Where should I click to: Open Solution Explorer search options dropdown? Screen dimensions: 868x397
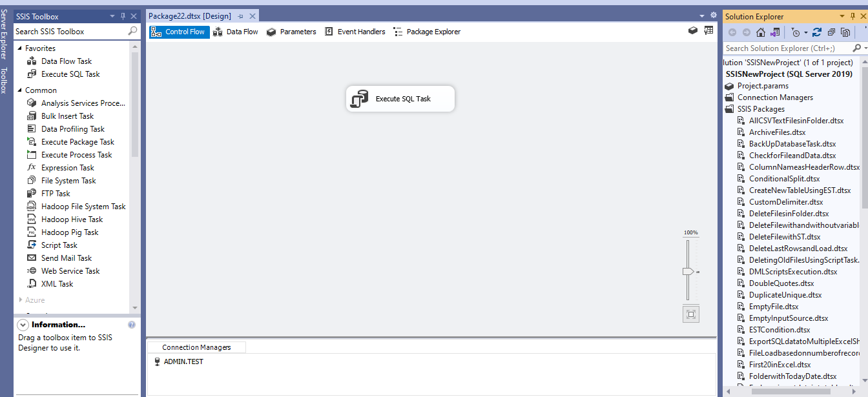coord(864,48)
